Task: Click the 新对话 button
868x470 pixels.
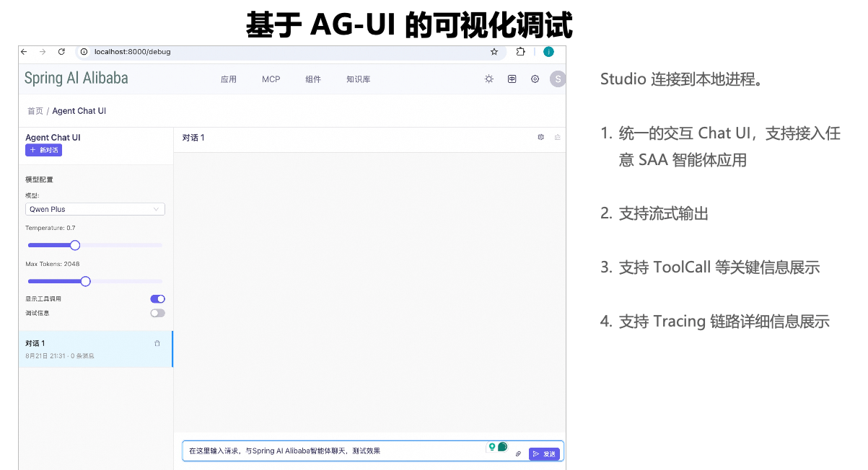Action: 43,150
